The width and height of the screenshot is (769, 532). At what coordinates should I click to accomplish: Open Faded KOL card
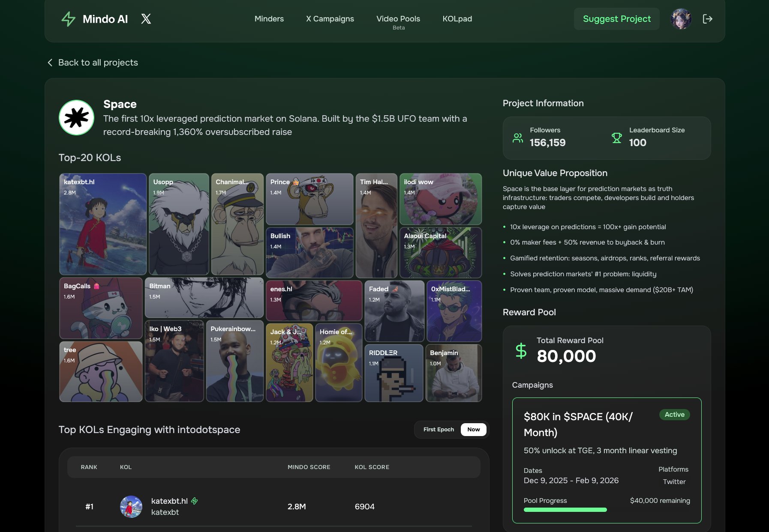[394, 311]
